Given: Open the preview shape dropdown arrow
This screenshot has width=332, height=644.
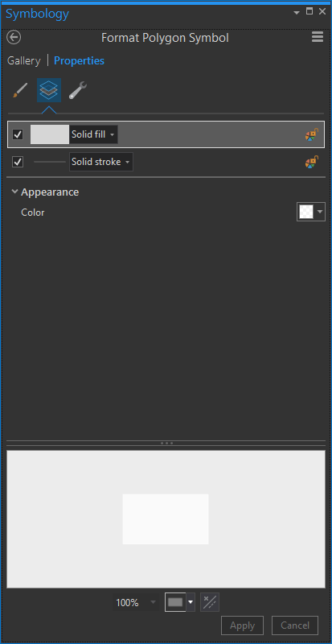Looking at the screenshot, I should [190, 602].
